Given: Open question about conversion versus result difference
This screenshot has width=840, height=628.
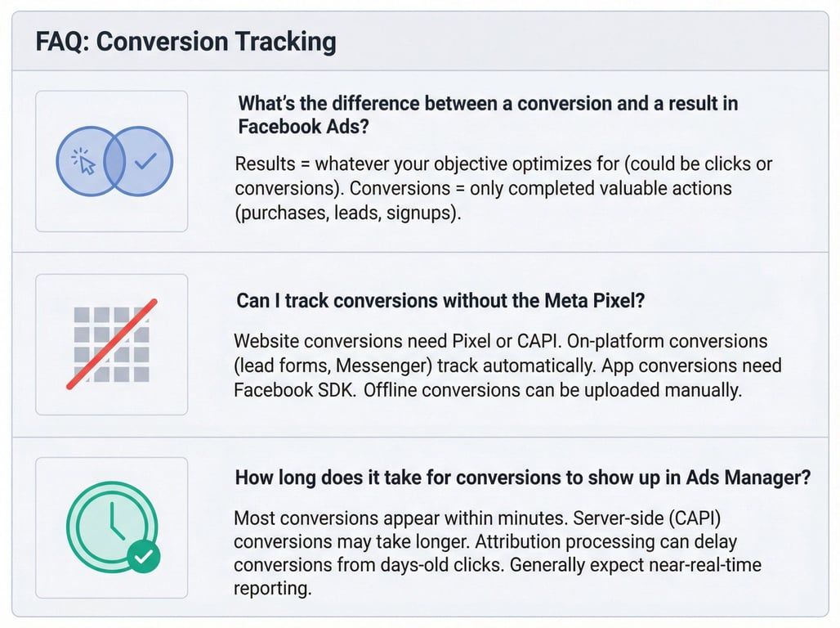Looking at the screenshot, I should [488, 114].
